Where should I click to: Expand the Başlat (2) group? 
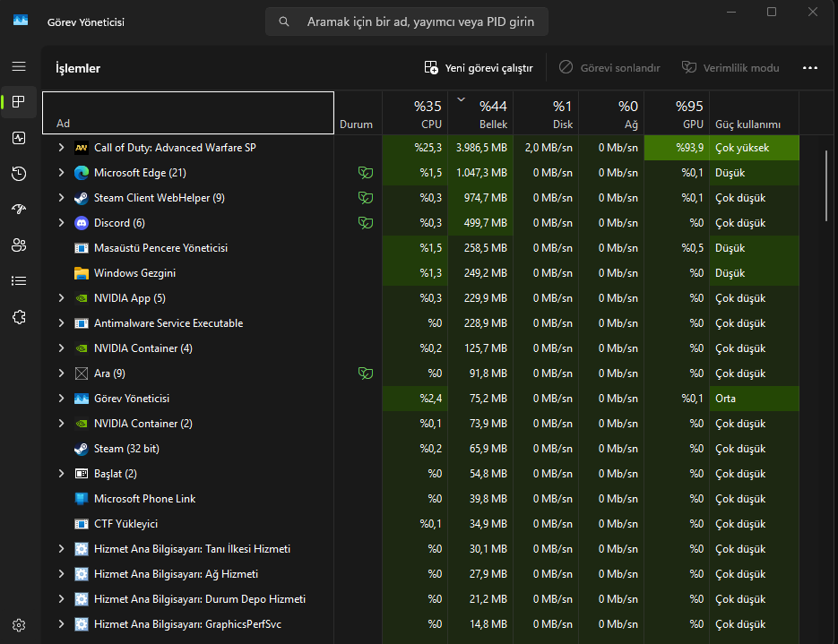click(x=61, y=474)
